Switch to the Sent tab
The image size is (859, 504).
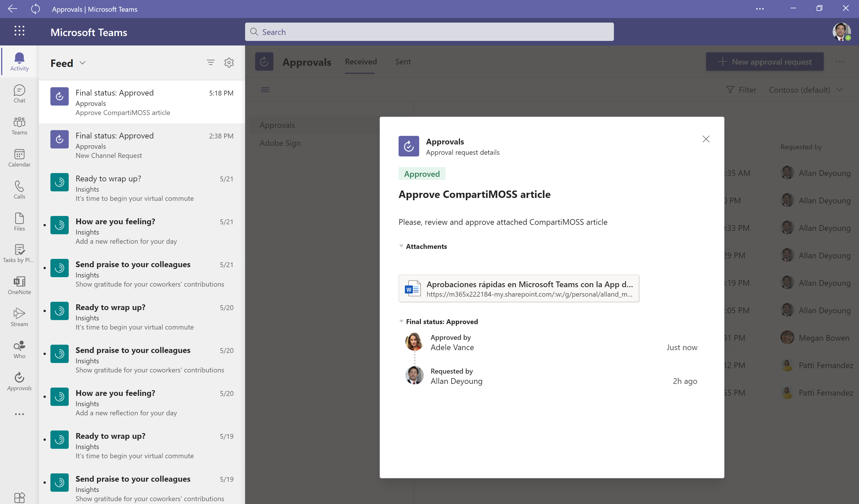(x=403, y=61)
